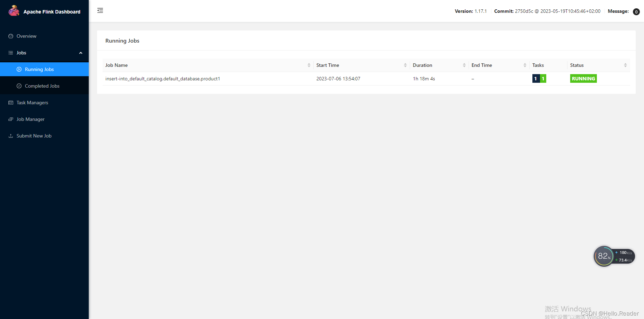Viewport: 644px width, 319px height.
Task: Click the green RUNNING status tag
Action: pos(583,79)
